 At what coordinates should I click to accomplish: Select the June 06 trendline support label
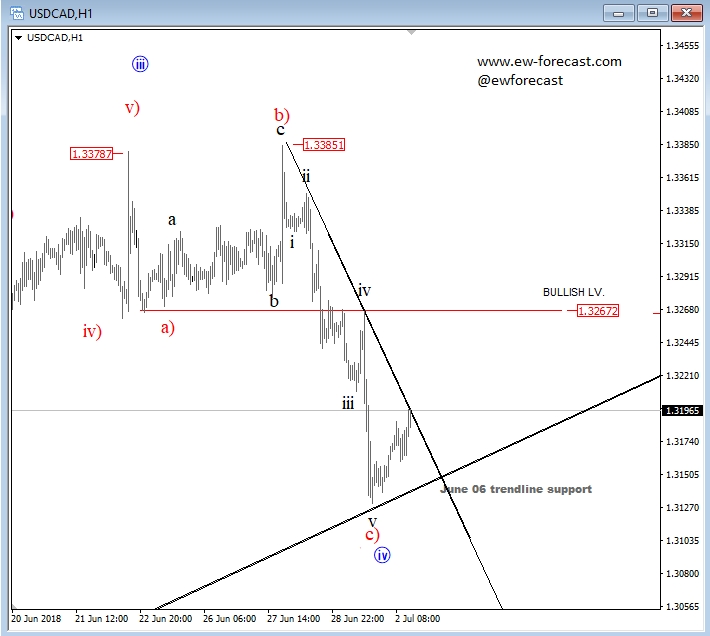(516, 489)
